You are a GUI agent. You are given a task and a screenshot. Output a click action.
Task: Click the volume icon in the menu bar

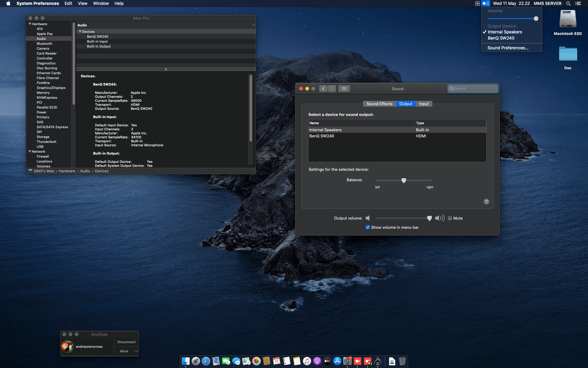click(485, 3)
